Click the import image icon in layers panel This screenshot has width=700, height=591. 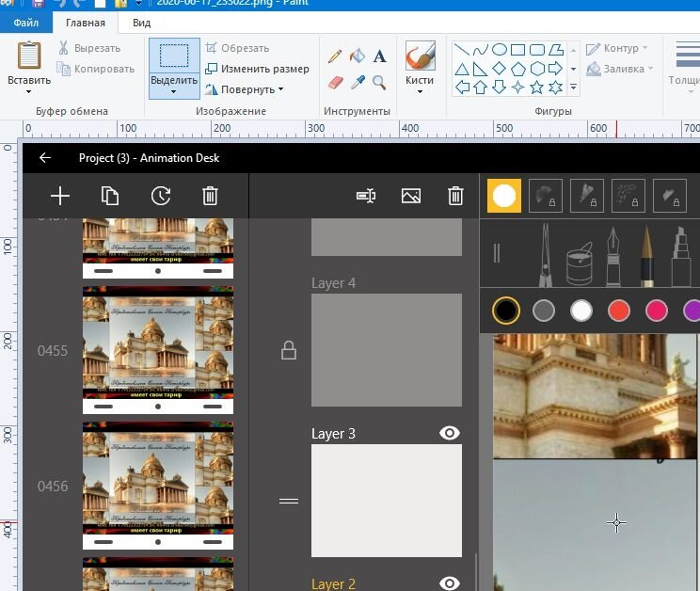[x=411, y=196]
